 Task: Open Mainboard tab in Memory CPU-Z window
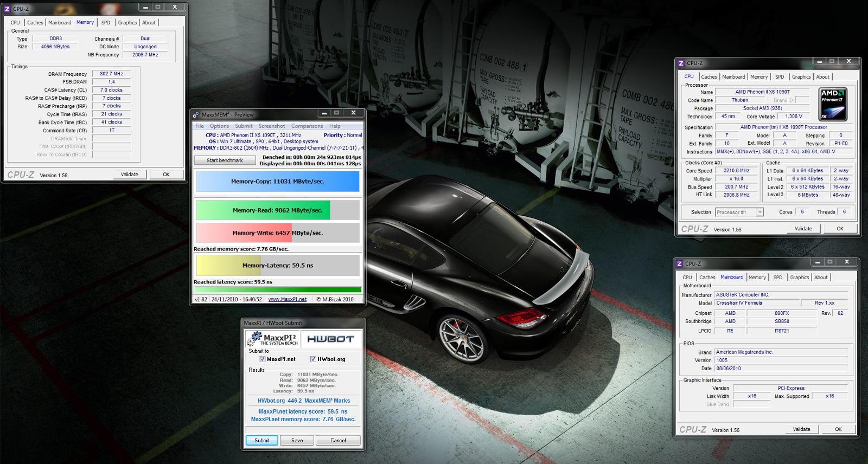[x=60, y=22]
